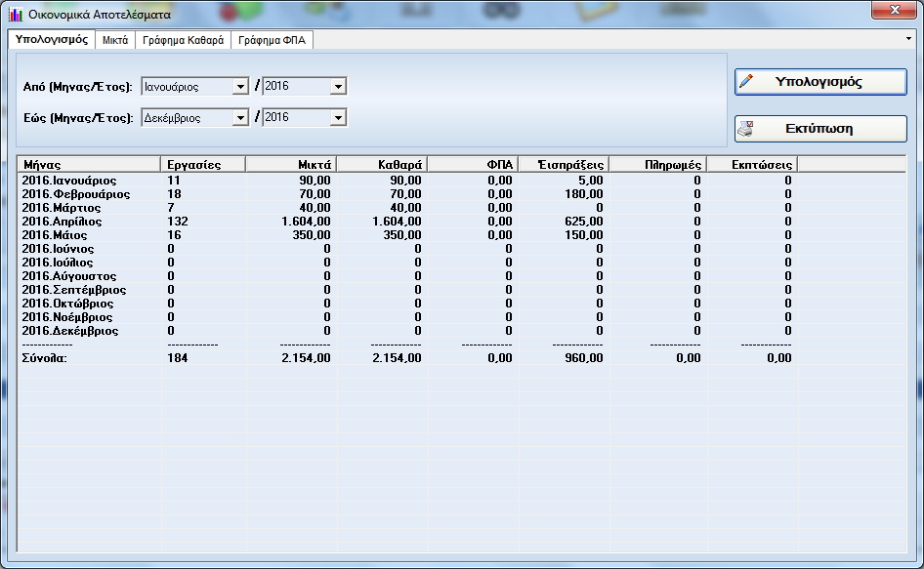Select the Υπολογισμός tab
924x569 pixels.
(x=53, y=40)
